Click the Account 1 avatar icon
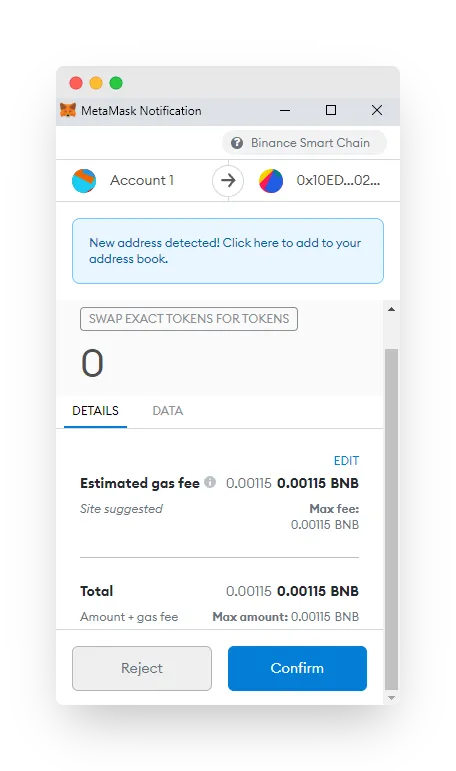 (84, 180)
